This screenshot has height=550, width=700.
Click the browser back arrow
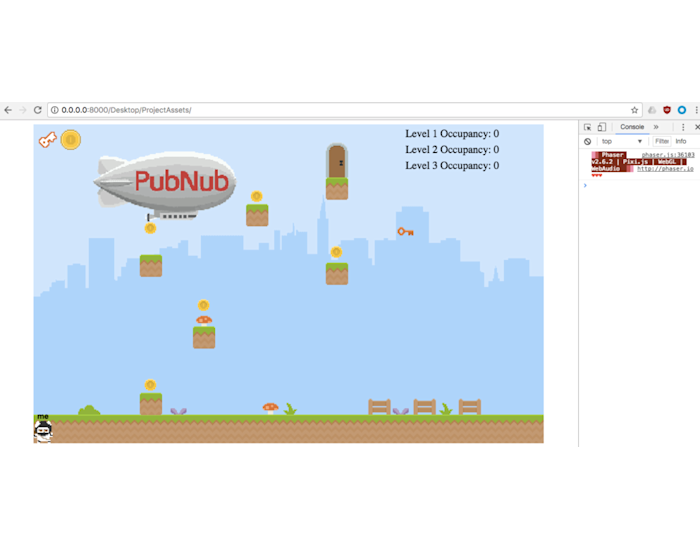(8, 110)
